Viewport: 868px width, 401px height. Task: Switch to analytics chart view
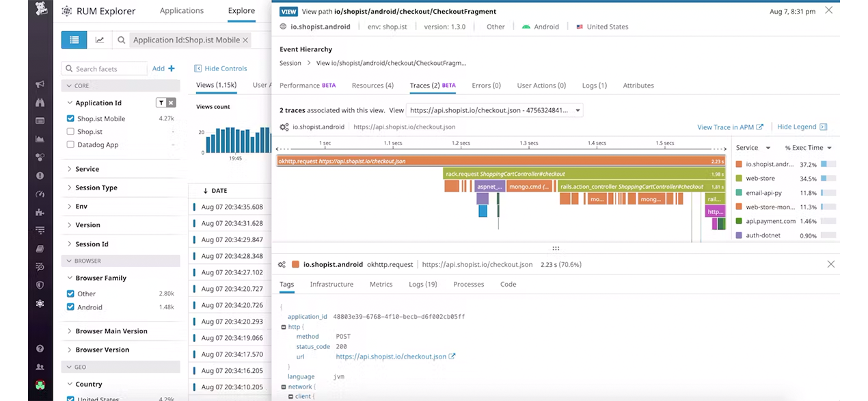(x=100, y=40)
